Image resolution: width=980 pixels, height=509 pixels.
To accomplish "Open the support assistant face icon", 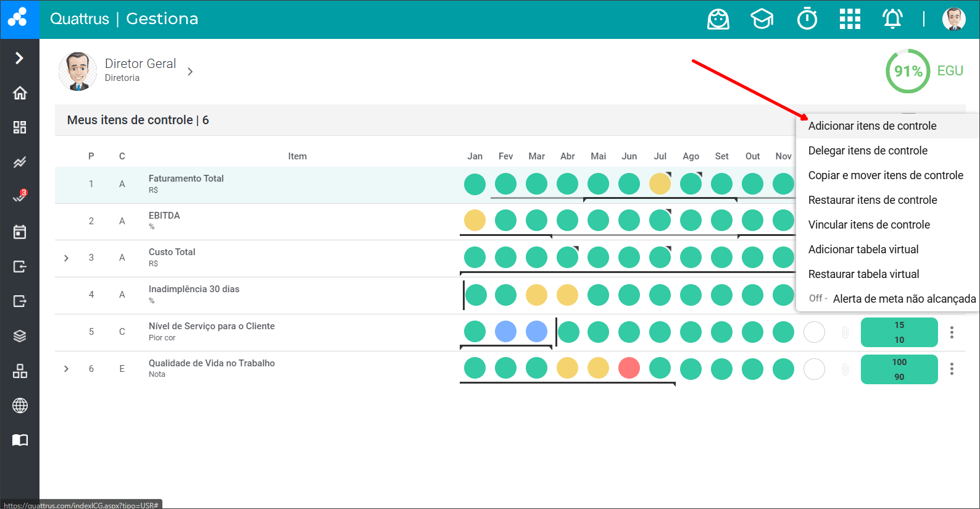I will pos(718,19).
